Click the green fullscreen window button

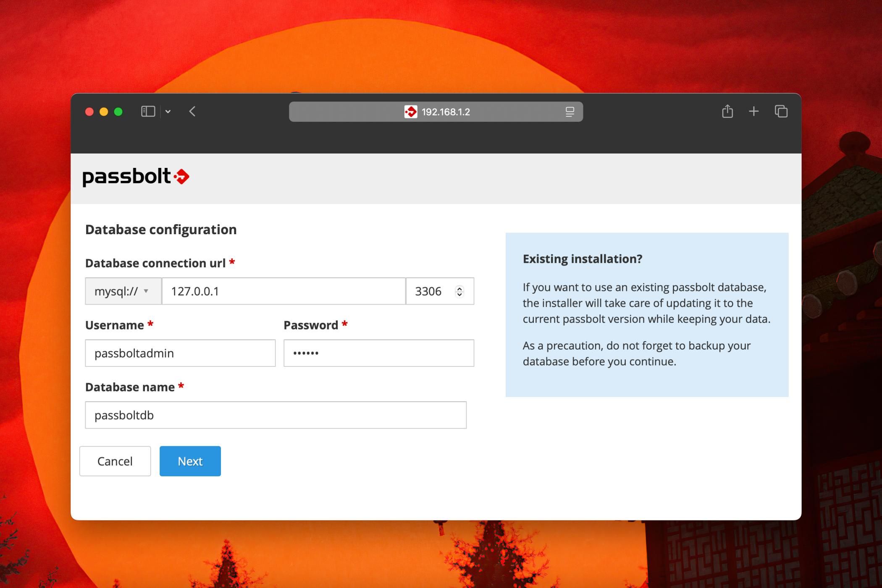118,112
